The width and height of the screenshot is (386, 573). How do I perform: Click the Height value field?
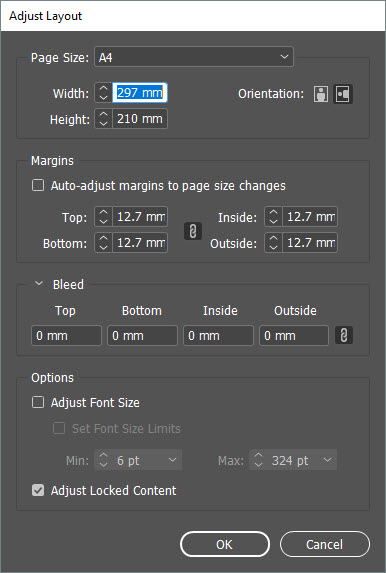[x=140, y=119]
